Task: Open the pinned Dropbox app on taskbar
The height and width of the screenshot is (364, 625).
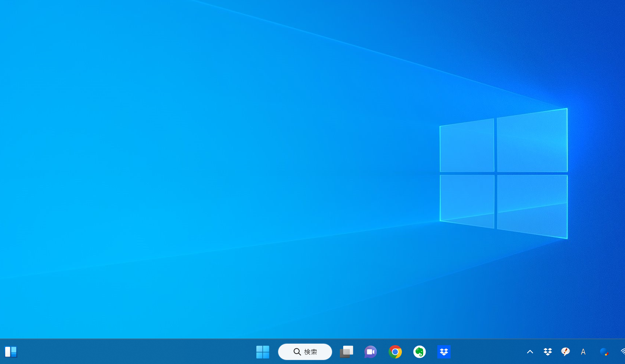Action: [444, 352]
